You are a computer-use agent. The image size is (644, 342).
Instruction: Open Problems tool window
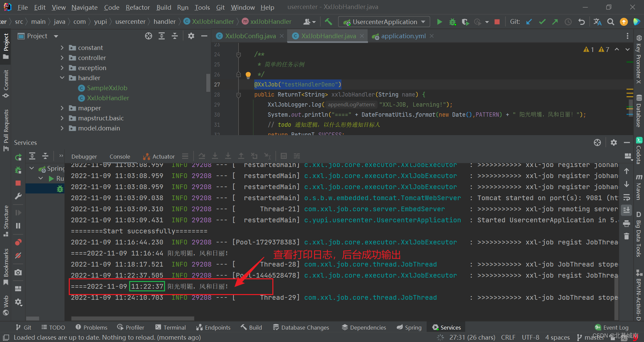tap(91, 327)
